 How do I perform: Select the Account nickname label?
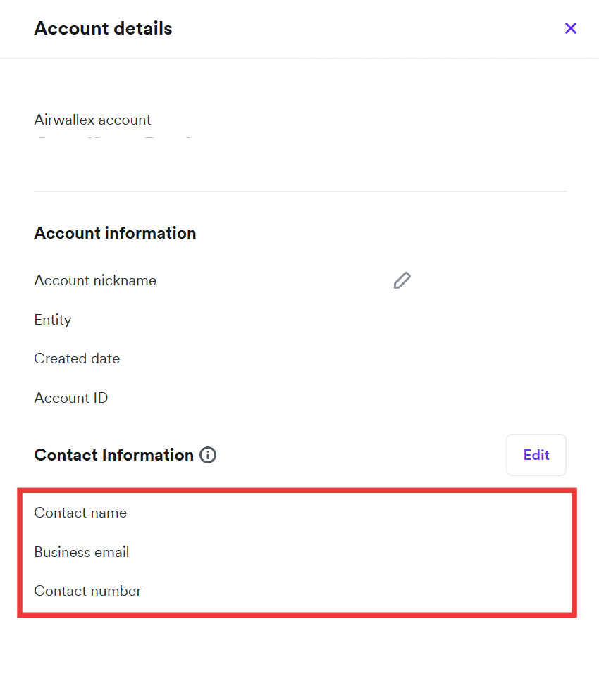coord(95,280)
